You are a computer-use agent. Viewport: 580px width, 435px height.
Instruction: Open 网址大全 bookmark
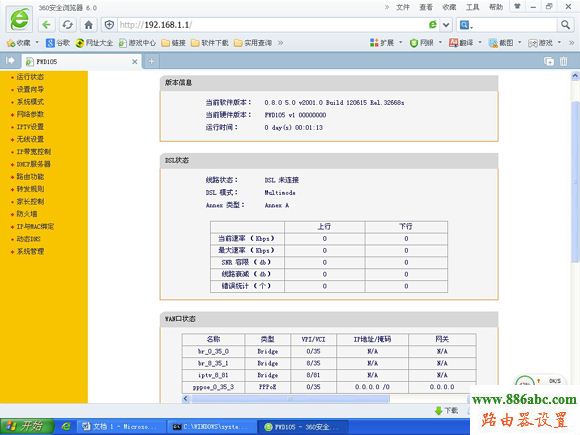94,43
